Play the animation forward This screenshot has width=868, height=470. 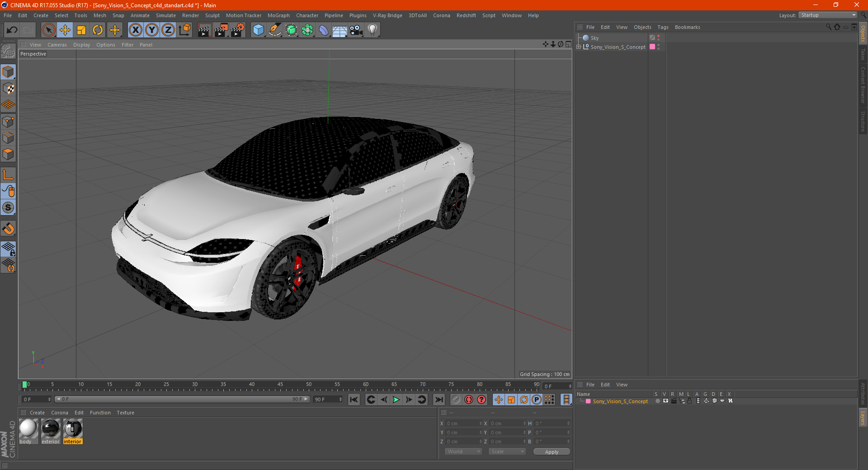coord(396,399)
